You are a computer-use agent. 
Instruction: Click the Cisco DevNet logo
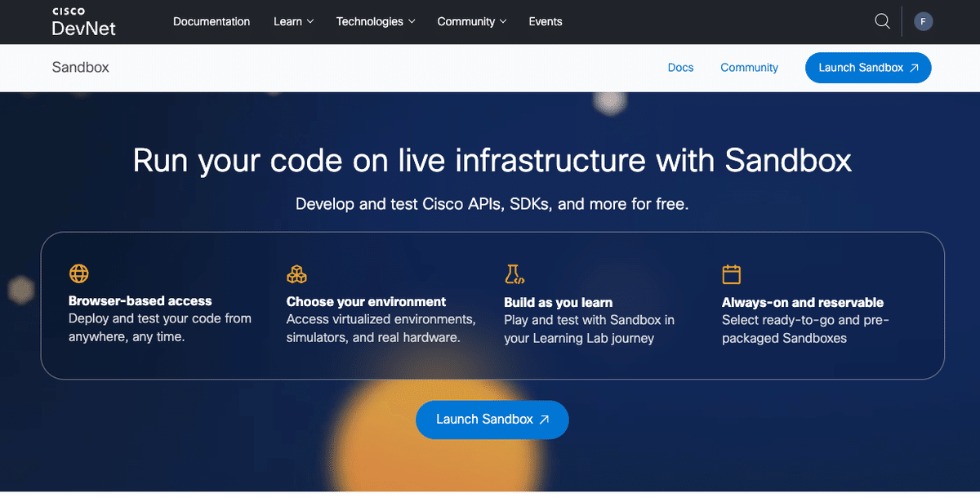click(x=84, y=21)
